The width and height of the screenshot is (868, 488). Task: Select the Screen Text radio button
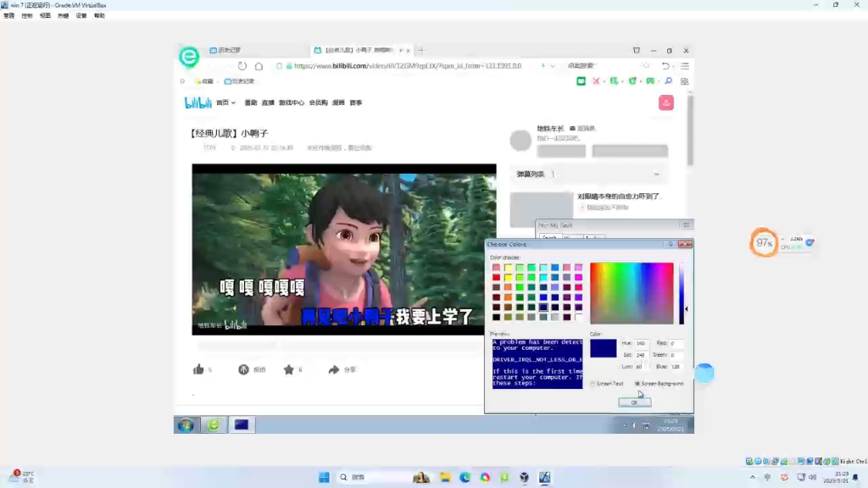click(593, 384)
